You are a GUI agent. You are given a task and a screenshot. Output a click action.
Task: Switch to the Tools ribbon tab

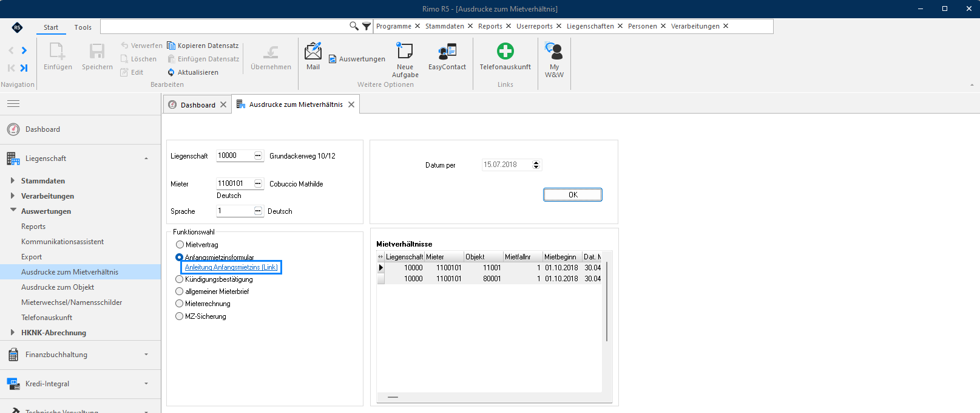coord(83,27)
